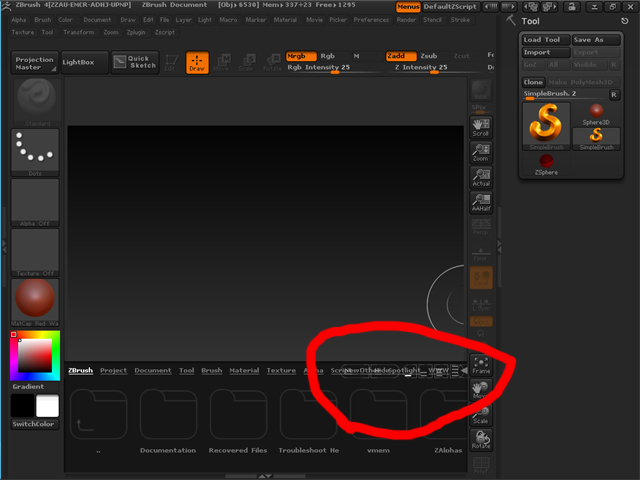Click the right-shelf Rotate icon
This screenshot has height=480, width=640.
pyautogui.click(x=481, y=440)
